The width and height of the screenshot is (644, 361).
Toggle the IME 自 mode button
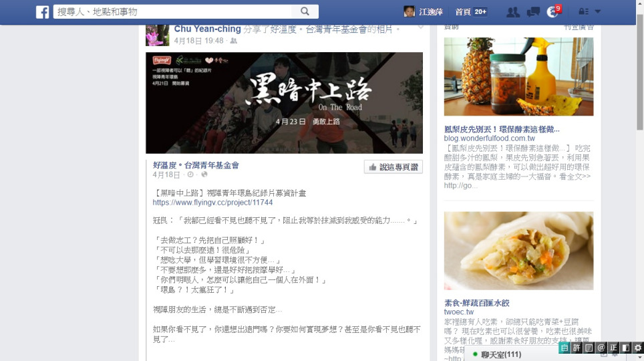click(x=565, y=348)
